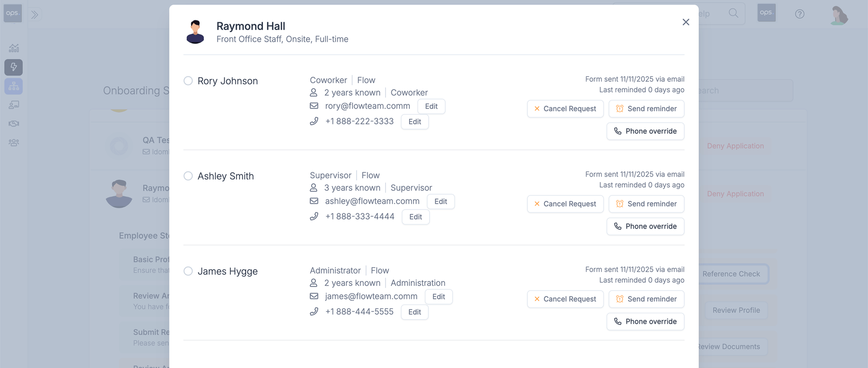Select the Rory Johnson radio button
This screenshot has width=868, height=368.
[188, 81]
